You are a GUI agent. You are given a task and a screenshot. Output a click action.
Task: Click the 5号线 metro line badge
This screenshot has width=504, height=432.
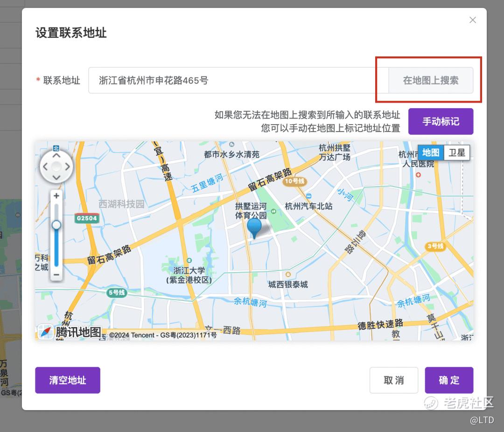117,293
